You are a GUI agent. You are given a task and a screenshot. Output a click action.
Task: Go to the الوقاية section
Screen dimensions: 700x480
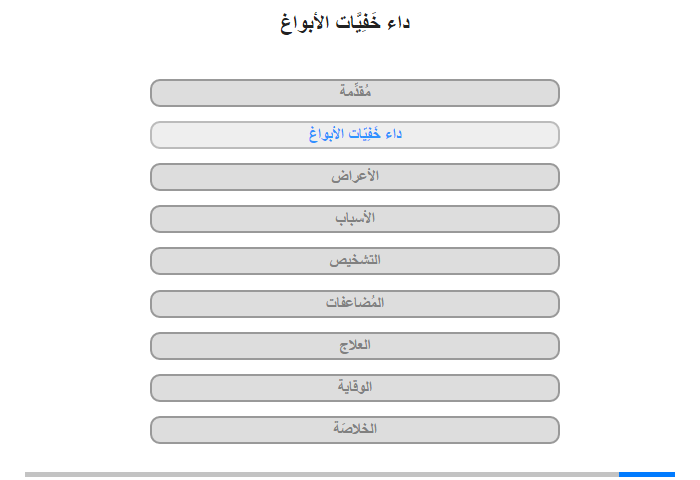tap(354, 388)
